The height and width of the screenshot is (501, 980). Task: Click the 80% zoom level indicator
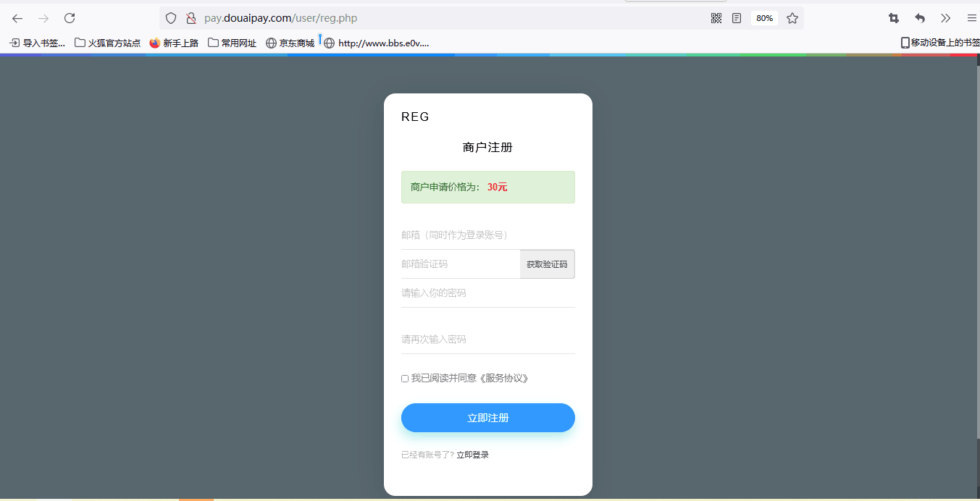click(x=764, y=17)
